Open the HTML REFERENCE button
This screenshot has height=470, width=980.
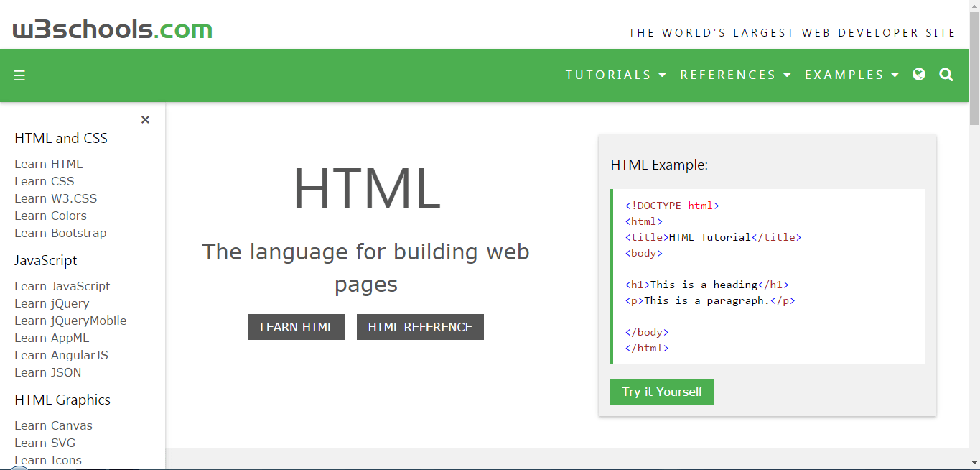[420, 327]
